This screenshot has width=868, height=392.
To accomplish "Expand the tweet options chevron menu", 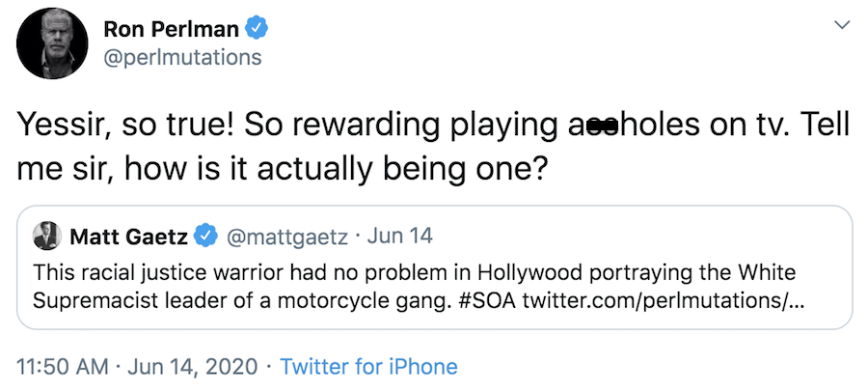I will point(841,24).
